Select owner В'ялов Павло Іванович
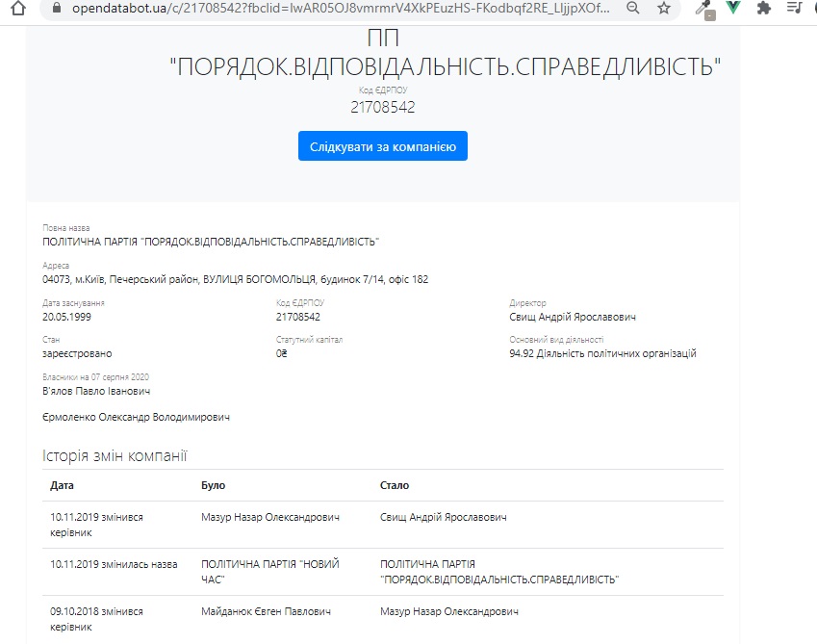The height and width of the screenshot is (644, 817). (96, 391)
